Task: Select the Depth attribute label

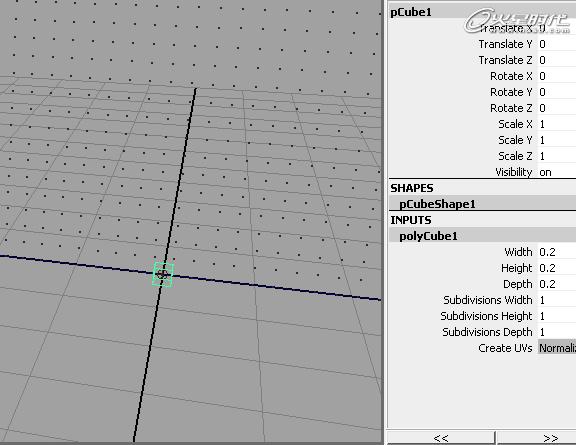Action: [518, 284]
